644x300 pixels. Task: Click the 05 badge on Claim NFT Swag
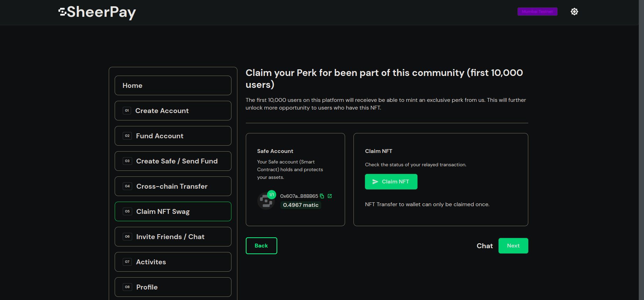[127, 211]
